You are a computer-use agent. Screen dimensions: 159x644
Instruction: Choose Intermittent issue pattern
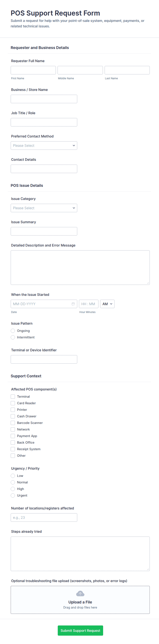(x=13, y=337)
